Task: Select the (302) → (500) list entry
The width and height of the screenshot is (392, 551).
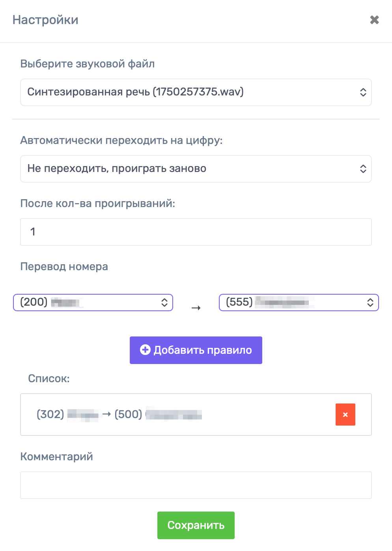Action: pos(118,415)
